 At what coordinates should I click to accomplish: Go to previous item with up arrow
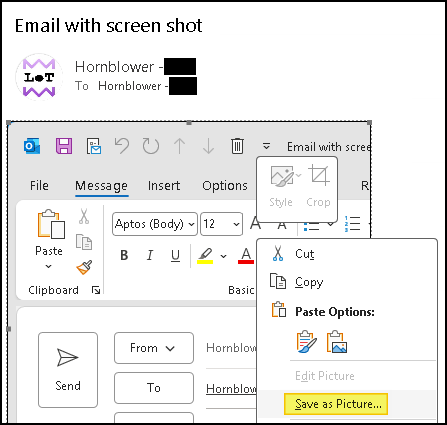[x=180, y=146]
